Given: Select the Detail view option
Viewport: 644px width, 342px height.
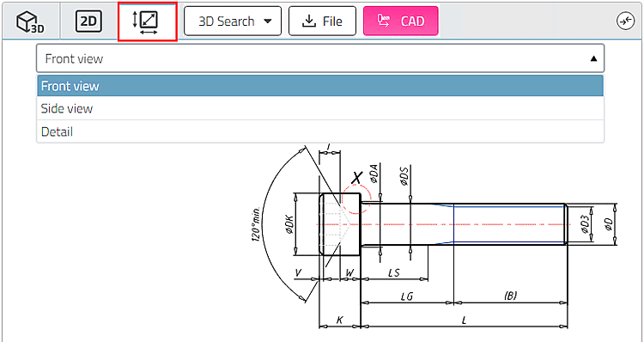Looking at the screenshot, I should point(320,131).
